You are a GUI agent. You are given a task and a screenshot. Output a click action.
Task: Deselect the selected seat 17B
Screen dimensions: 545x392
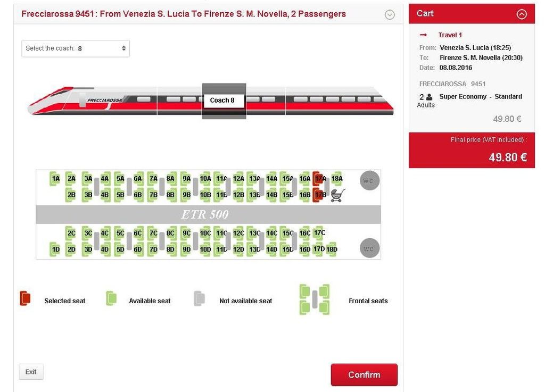point(319,195)
